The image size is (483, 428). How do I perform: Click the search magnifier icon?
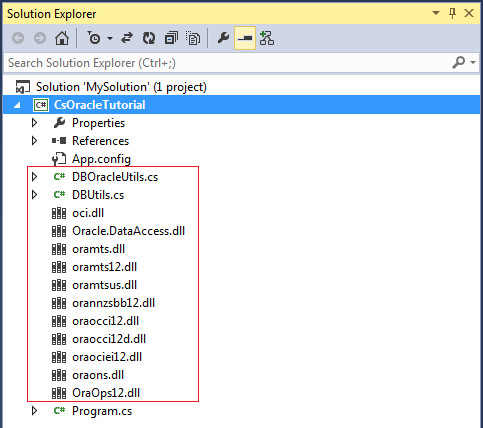[459, 62]
